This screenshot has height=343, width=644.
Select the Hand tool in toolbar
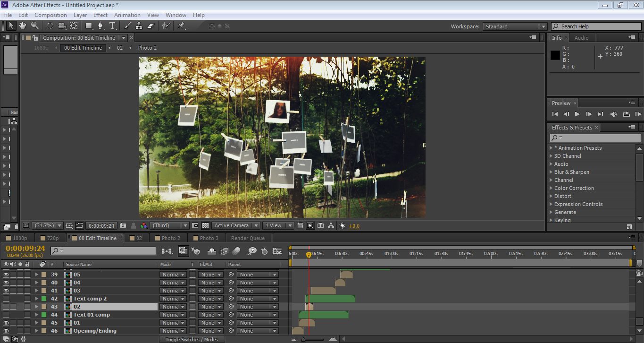point(22,26)
